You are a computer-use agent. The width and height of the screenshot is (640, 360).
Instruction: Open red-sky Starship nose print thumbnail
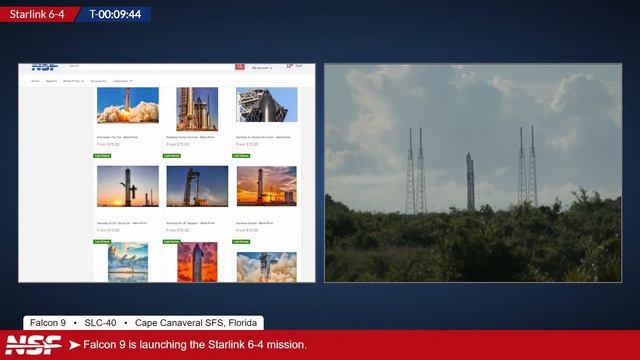(197, 262)
